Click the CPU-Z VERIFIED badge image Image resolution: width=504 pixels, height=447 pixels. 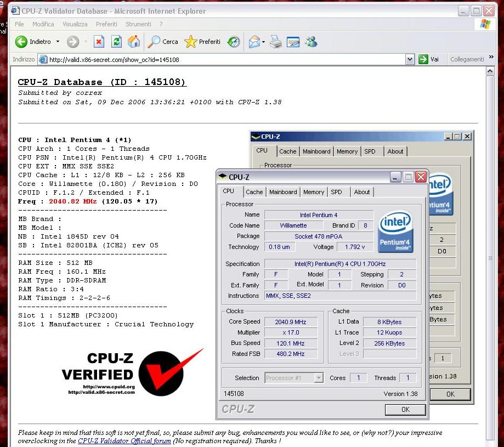[x=133, y=372]
